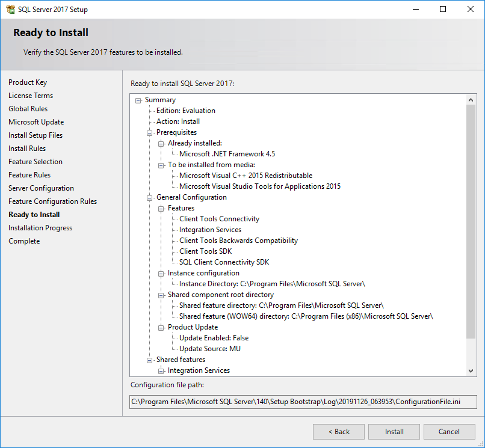Maximize the setup window

[443, 9]
